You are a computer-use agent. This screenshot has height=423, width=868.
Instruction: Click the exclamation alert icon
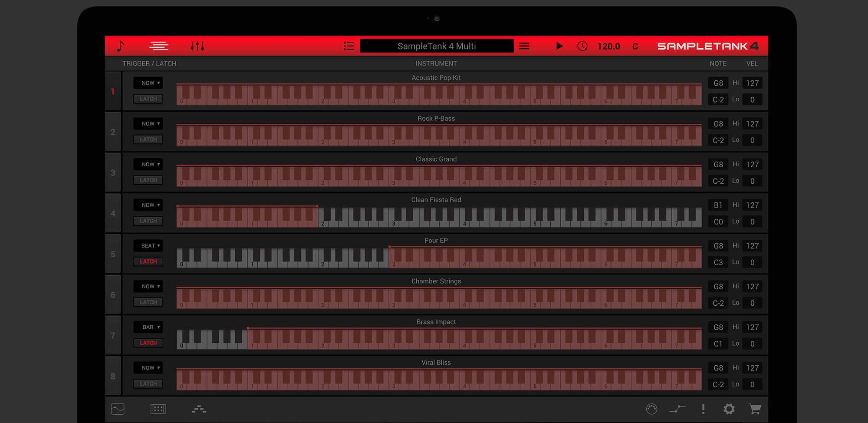pos(704,409)
